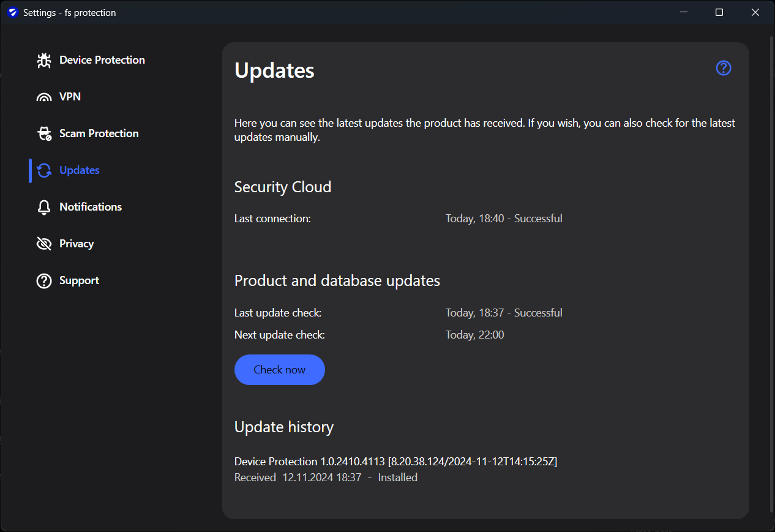Click the vertical scrollbar at right edge
This screenshot has height=532, width=775.
771,275
